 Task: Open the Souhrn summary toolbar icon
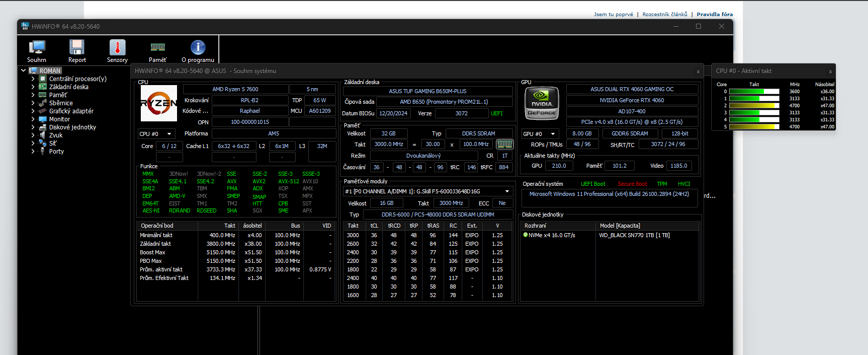pos(37,48)
